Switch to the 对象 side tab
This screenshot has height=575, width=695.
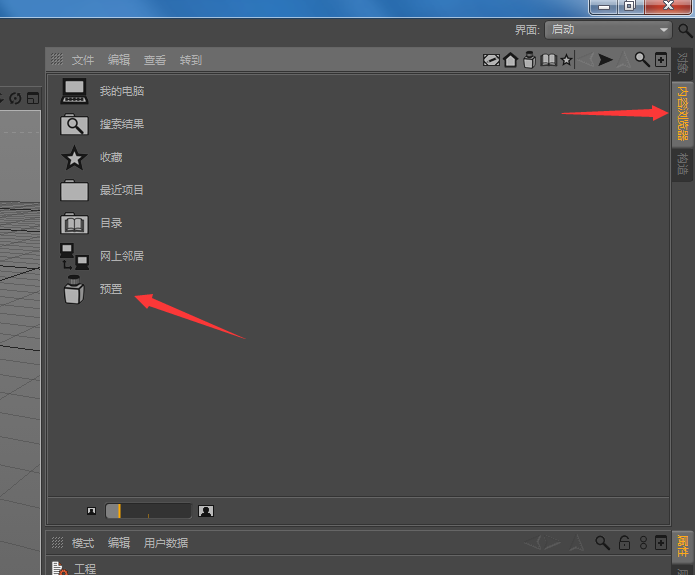click(683, 63)
